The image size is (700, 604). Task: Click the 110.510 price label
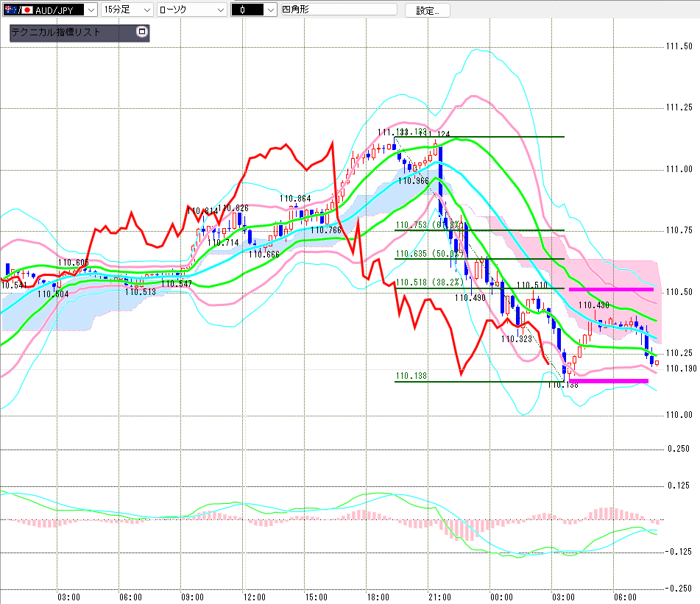(x=531, y=285)
